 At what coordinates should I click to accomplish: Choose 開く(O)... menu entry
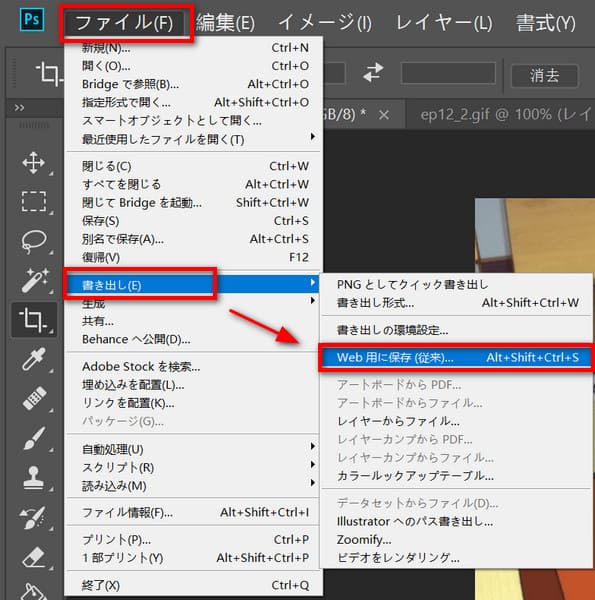point(195,66)
